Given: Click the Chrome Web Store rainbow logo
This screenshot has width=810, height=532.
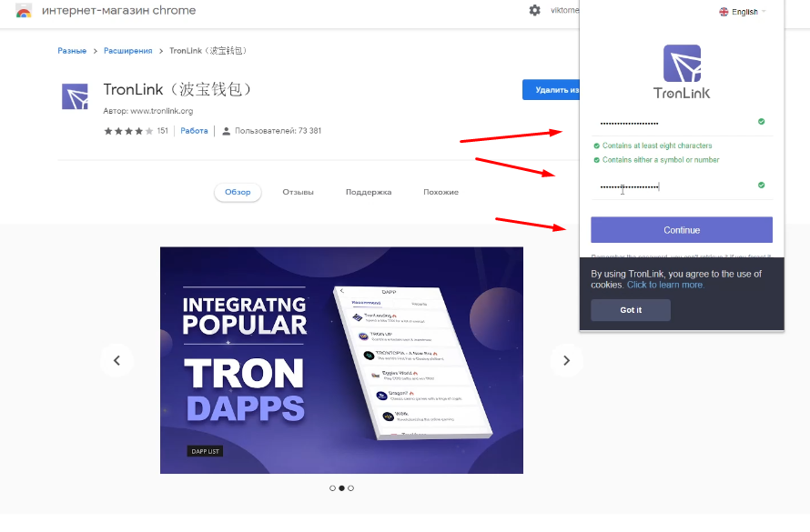Looking at the screenshot, I should click(24, 11).
